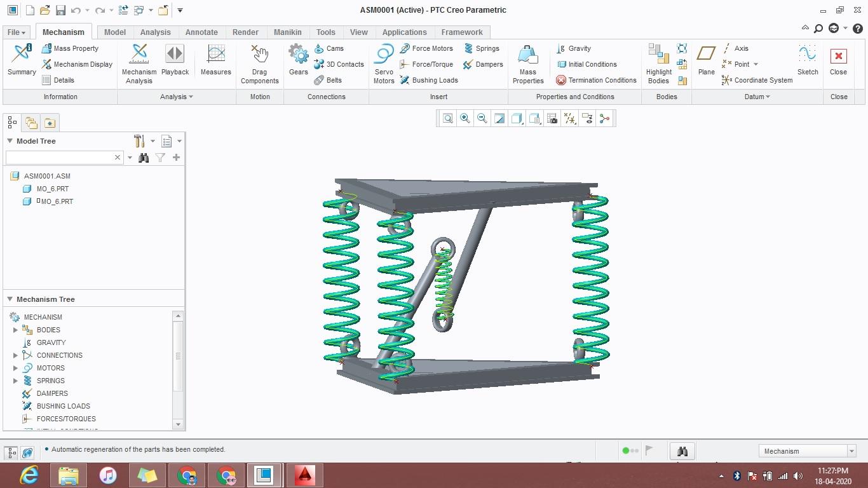Click the Refit view icon

[x=448, y=118]
